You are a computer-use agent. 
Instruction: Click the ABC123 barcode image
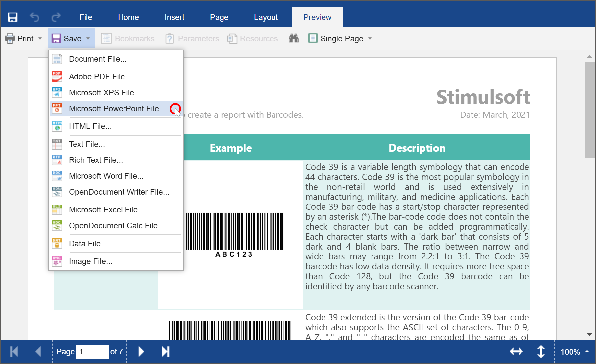234,235
